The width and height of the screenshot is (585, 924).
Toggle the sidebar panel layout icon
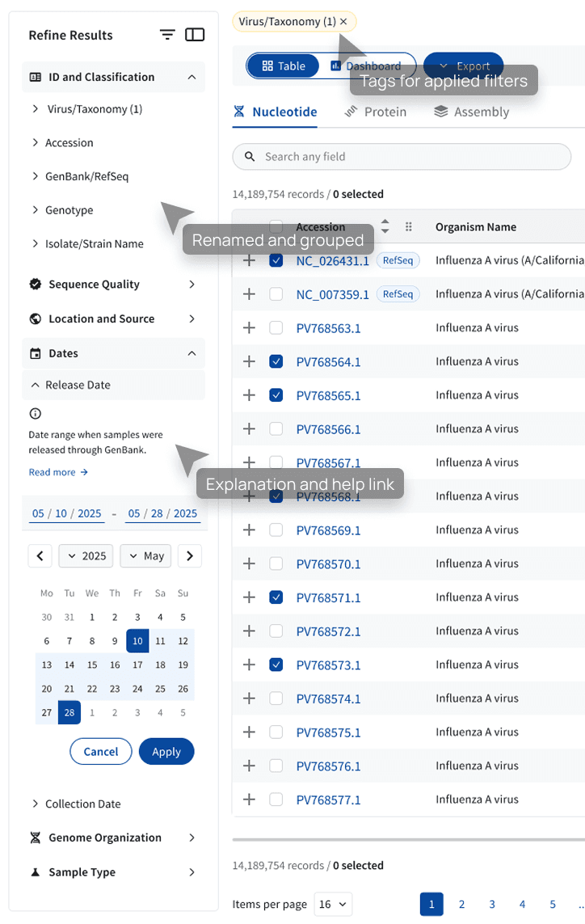click(x=195, y=35)
